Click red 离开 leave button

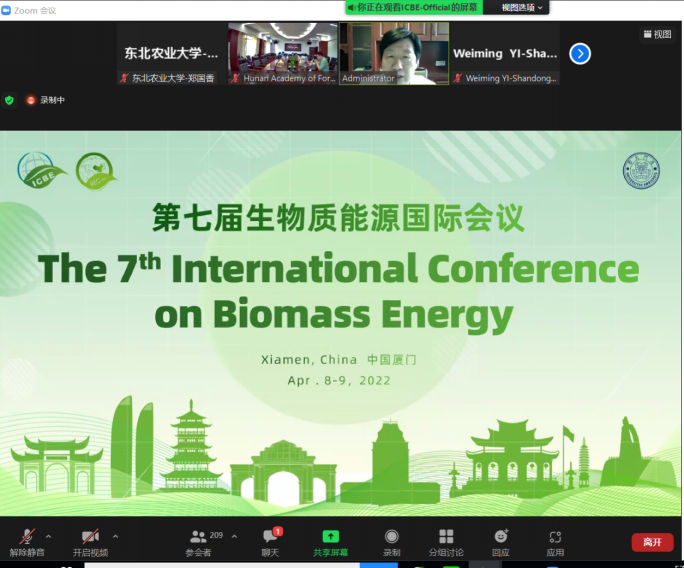[x=652, y=542]
